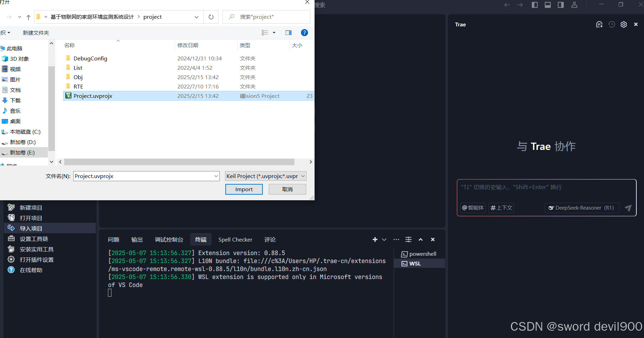Open terminal panel more actions menu
The image size is (644, 338).
point(396,240)
